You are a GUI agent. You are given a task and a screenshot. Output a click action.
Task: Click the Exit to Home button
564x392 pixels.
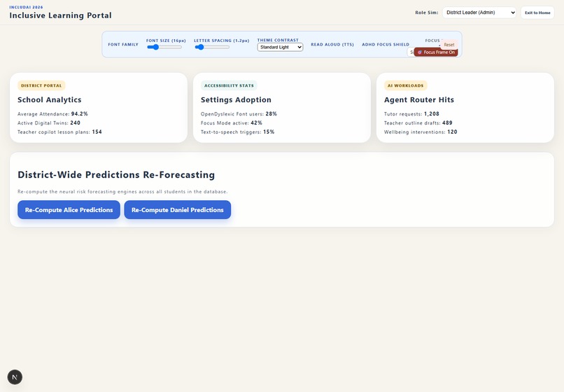pyautogui.click(x=537, y=13)
